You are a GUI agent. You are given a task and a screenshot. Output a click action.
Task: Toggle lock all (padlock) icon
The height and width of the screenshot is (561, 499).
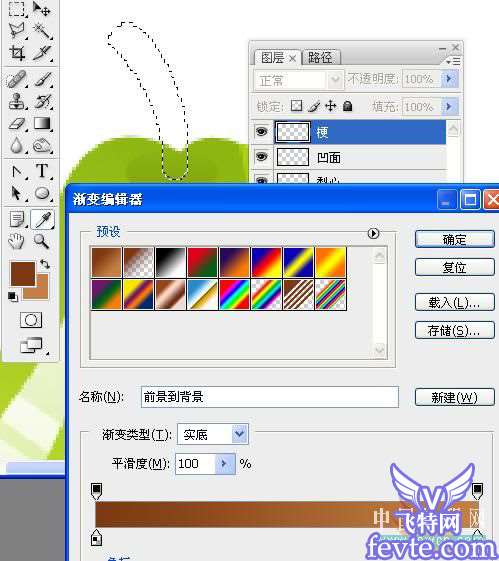pyautogui.click(x=348, y=106)
